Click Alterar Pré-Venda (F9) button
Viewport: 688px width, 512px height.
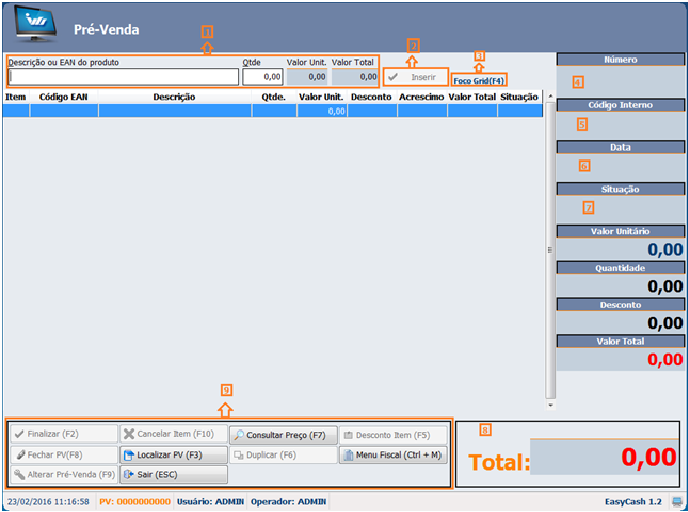(62, 475)
